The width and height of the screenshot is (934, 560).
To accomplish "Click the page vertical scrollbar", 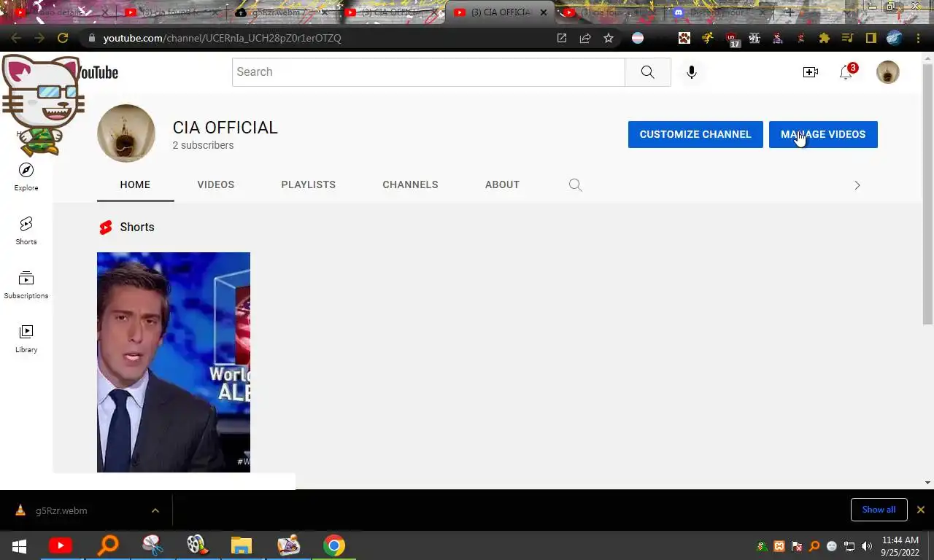I will [927, 194].
